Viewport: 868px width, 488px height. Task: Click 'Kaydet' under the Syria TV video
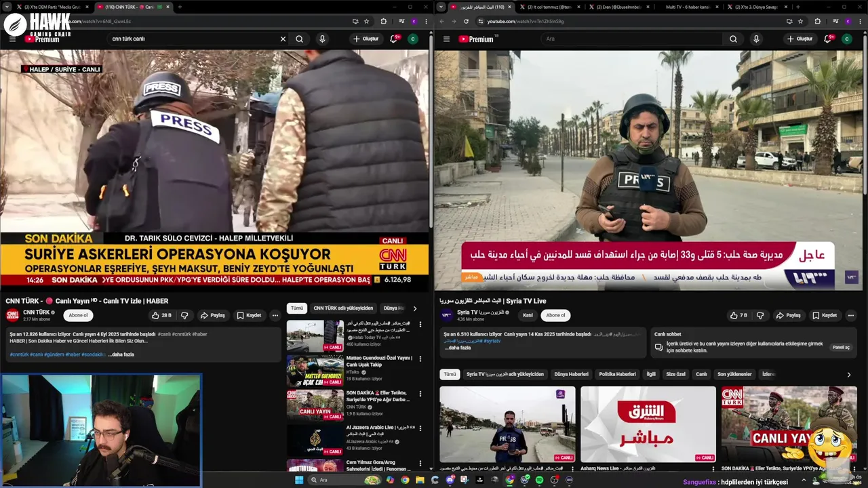point(825,315)
